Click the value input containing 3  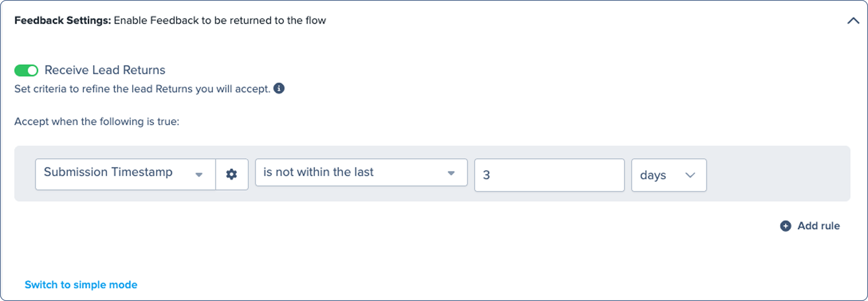549,175
